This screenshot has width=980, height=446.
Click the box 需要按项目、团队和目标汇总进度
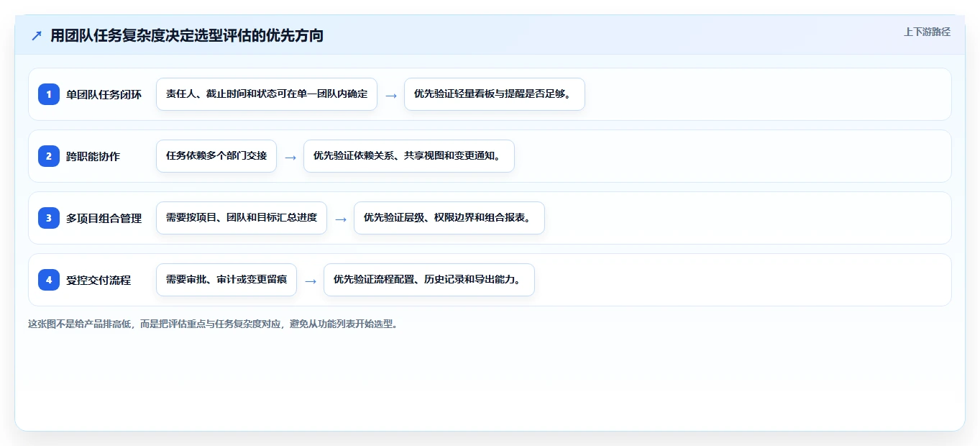point(242,218)
